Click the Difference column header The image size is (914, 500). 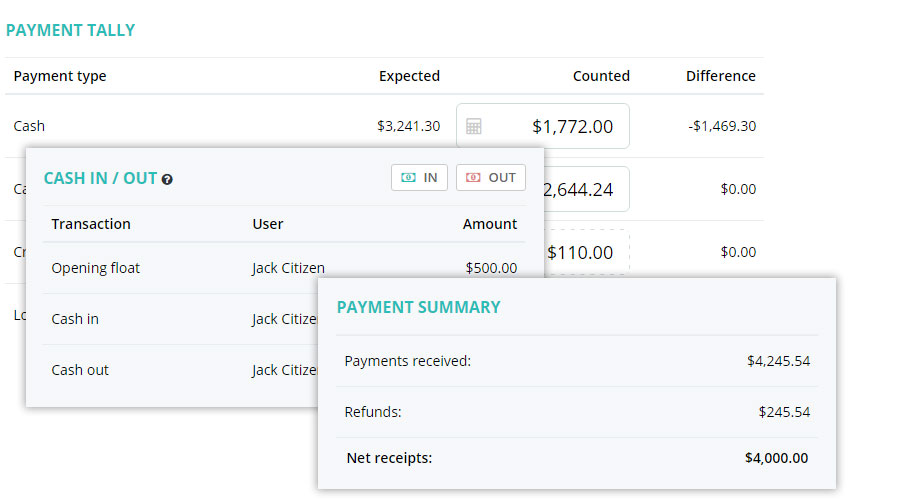pyautogui.click(x=720, y=76)
